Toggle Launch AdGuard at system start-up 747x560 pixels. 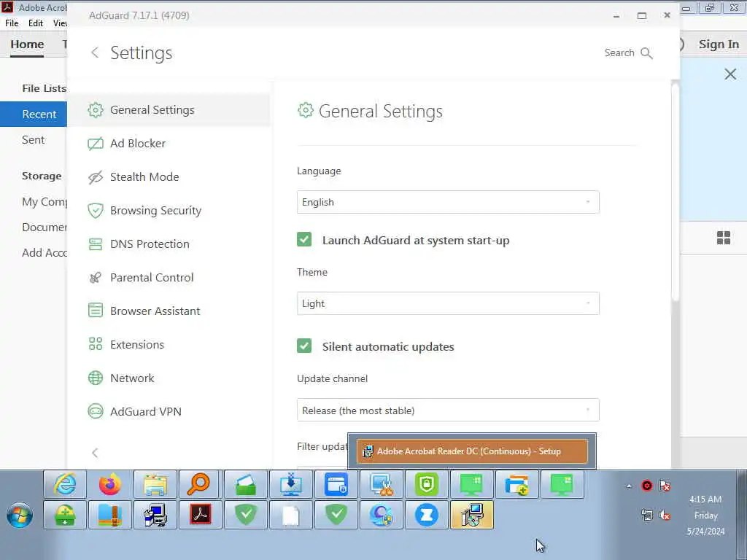coord(304,239)
